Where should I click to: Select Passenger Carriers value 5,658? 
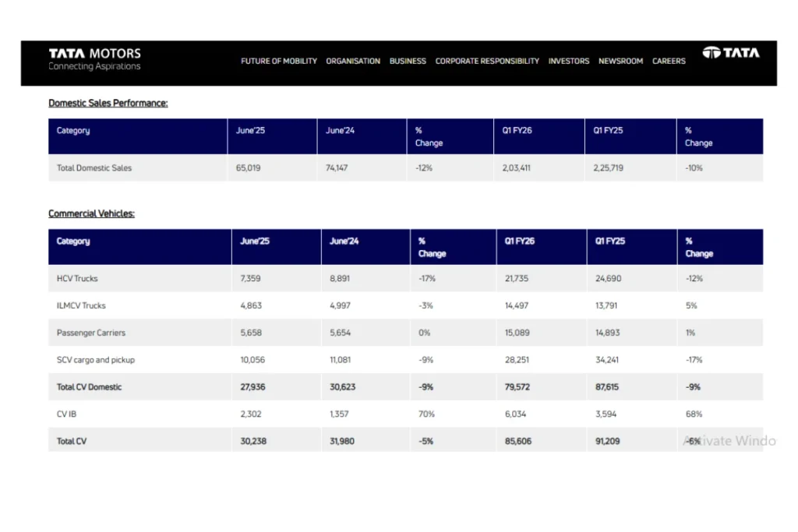point(251,333)
